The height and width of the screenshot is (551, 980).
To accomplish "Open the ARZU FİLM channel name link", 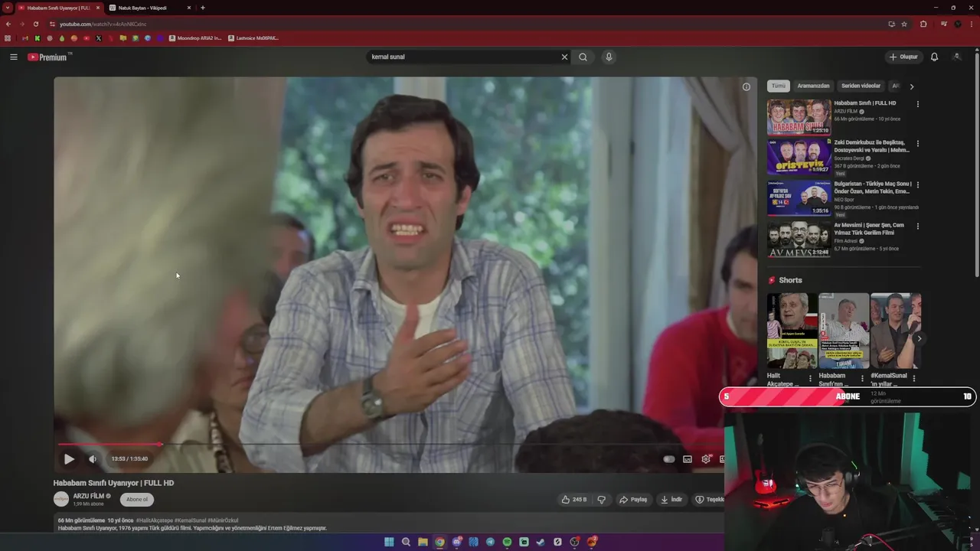I will [x=89, y=496].
